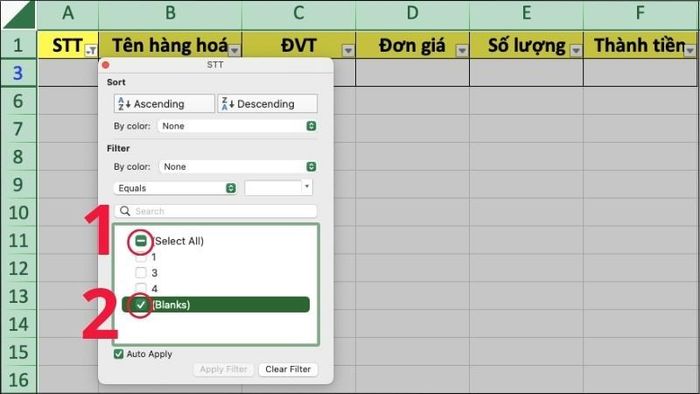The image size is (700, 394).
Task: Click the Select All corner triangle
Action: point(19,15)
